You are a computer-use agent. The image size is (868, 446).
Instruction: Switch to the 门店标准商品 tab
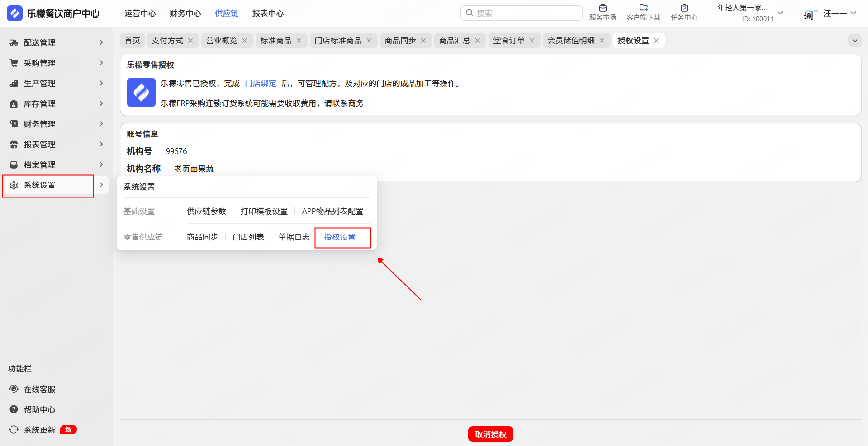(x=338, y=41)
